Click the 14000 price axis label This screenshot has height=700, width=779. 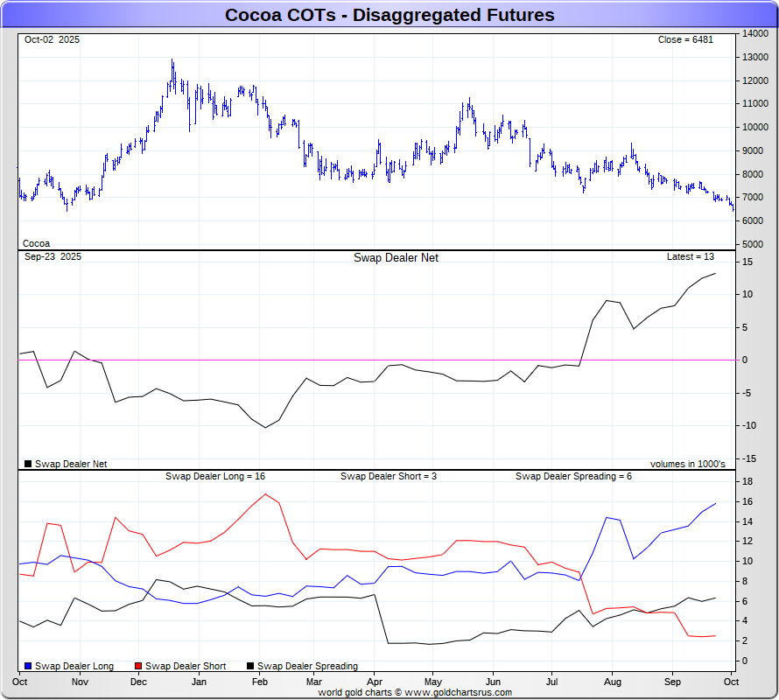(x=755, y=34)
